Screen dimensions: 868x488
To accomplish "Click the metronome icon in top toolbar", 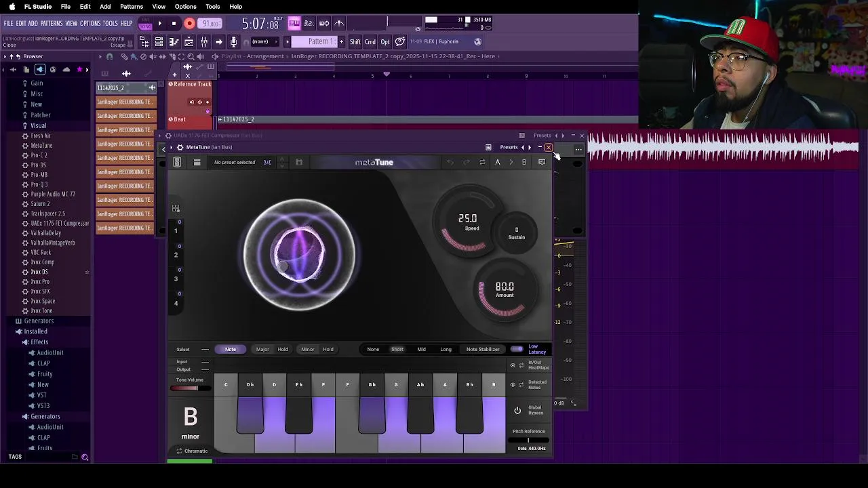I will tap(339, 24).
